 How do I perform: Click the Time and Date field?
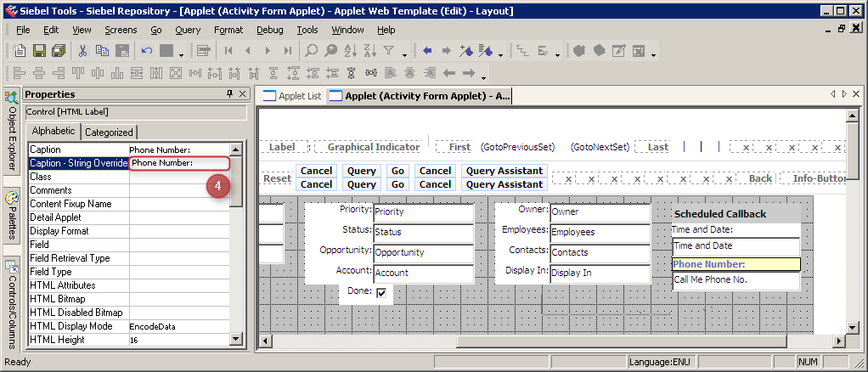pyautogui.click(x=736, y=245)
